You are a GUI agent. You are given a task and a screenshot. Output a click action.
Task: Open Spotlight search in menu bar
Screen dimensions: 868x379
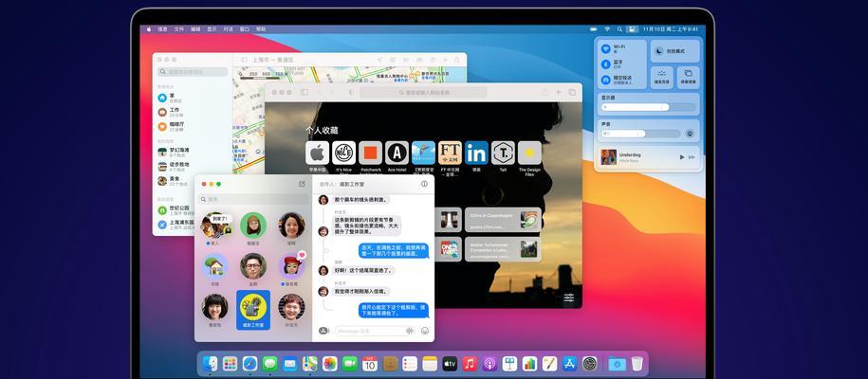coord(620,28)
